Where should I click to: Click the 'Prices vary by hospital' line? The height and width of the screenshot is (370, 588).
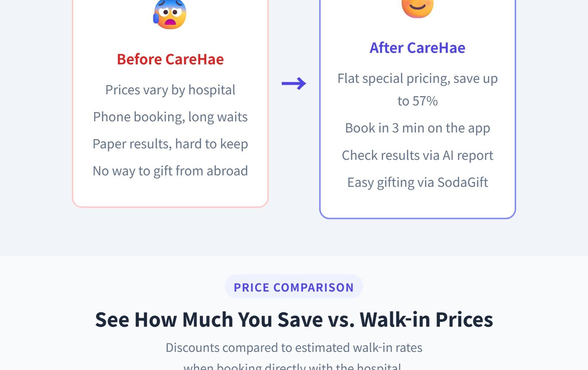170,90
